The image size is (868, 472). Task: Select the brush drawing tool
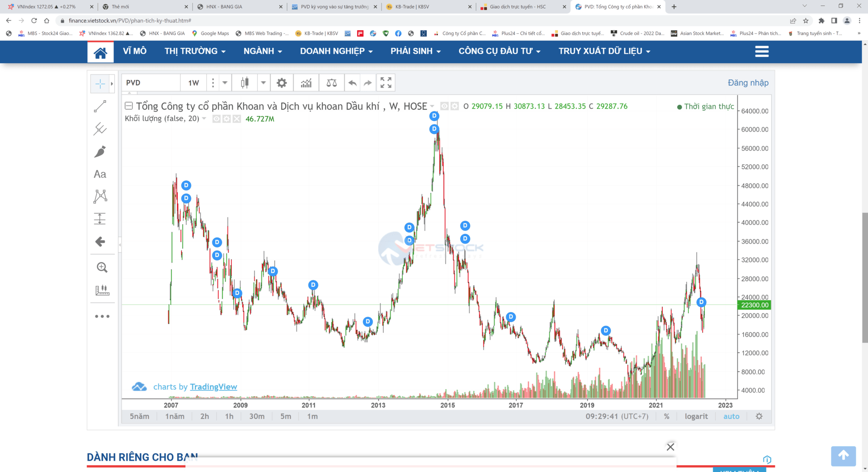[x=100, y=152]
